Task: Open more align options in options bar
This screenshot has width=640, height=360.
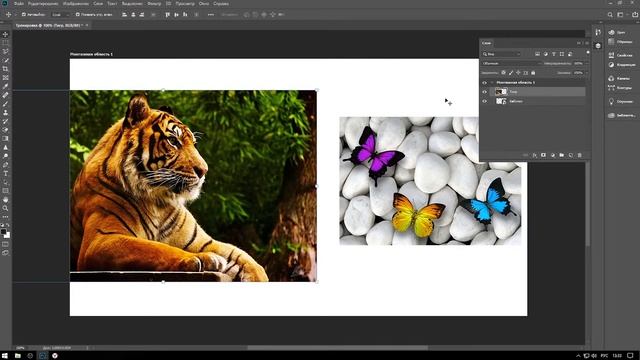Action: click(x=211, y=15)
